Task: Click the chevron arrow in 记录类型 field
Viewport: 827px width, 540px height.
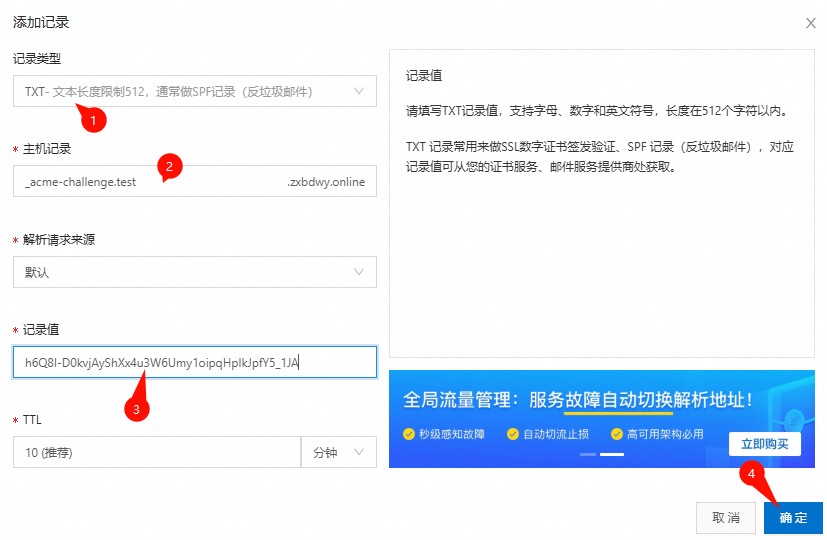Action: tap(360, 92)
